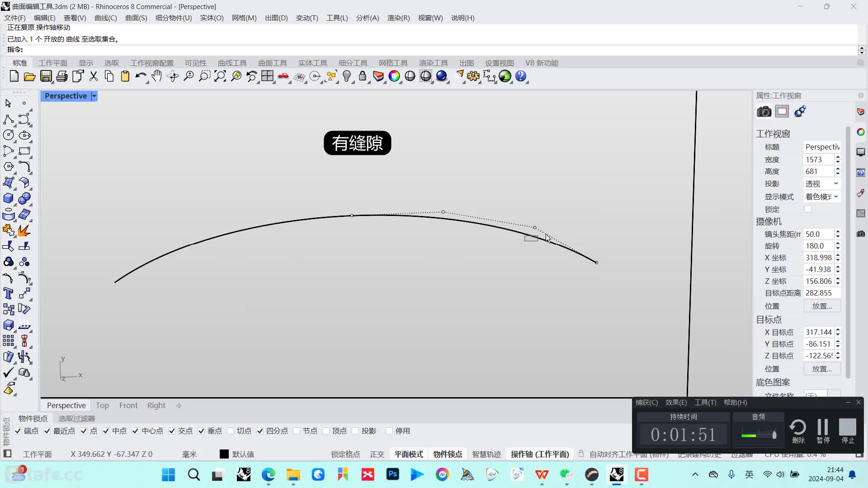Enable the 节点 osnap checkbox
This screenshot has height=488, width=868.
pyautogui.click(x=297, y=431)
